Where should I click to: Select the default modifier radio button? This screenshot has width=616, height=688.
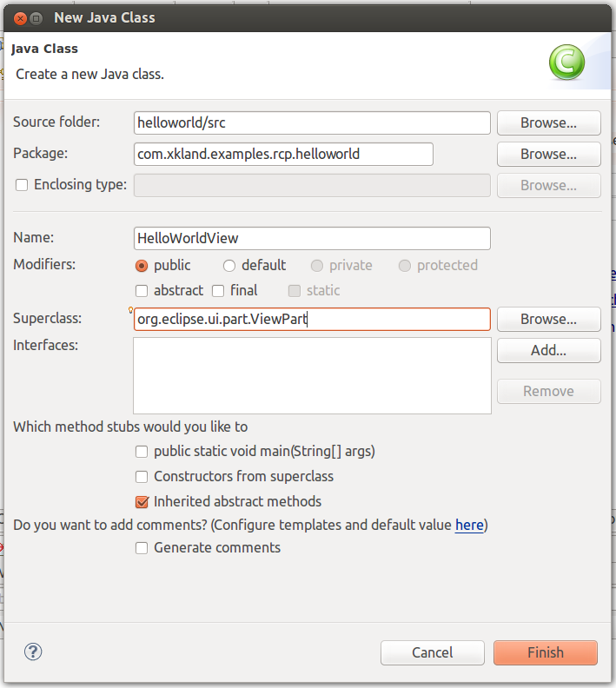click(229, 266)
